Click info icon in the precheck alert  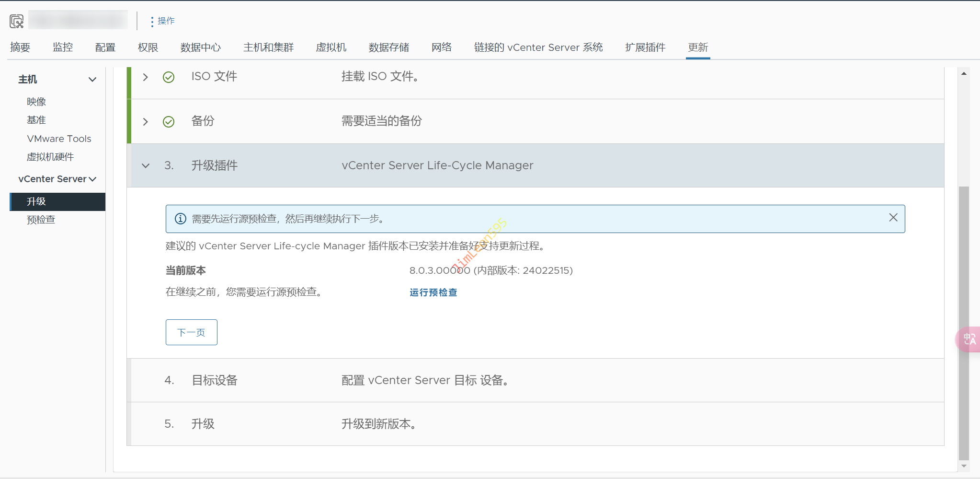pos(180,219)
